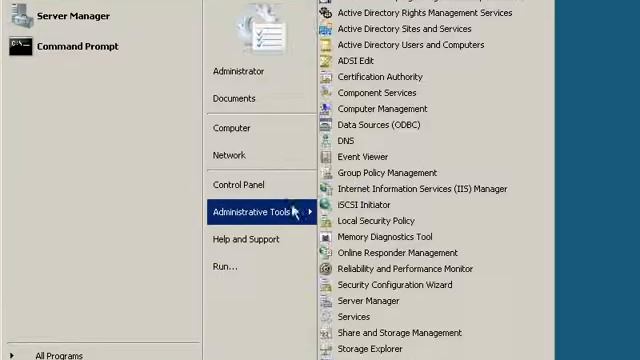Click the Group Policy Management icon
The height and width of the screenshot is (360, 640).
pos(326,173)
